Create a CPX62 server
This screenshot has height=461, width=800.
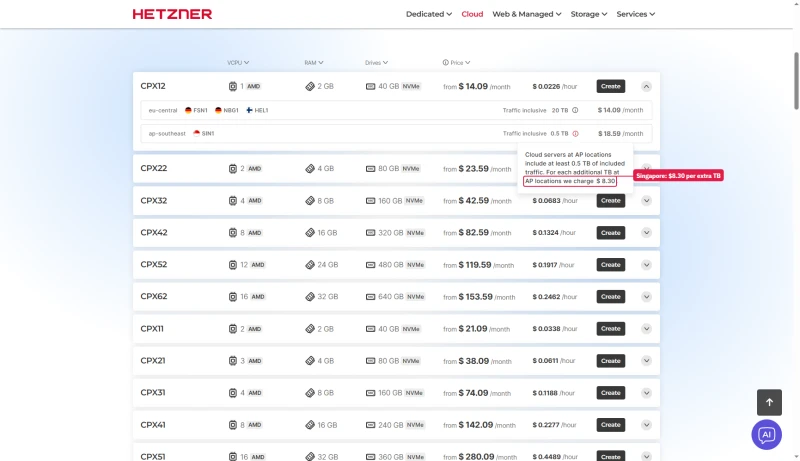[611, 297]
